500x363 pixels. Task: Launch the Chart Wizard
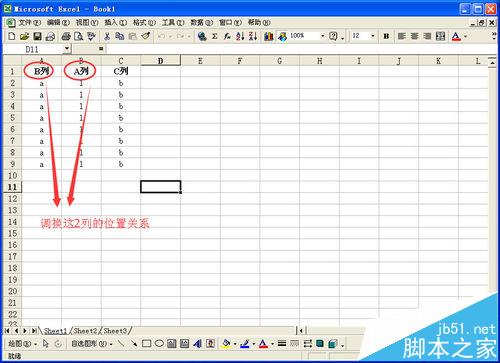(269, 36)
